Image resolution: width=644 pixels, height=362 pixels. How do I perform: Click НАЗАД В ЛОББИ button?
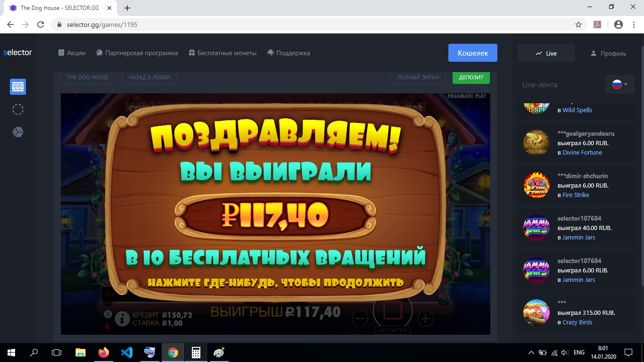(149, 77)
